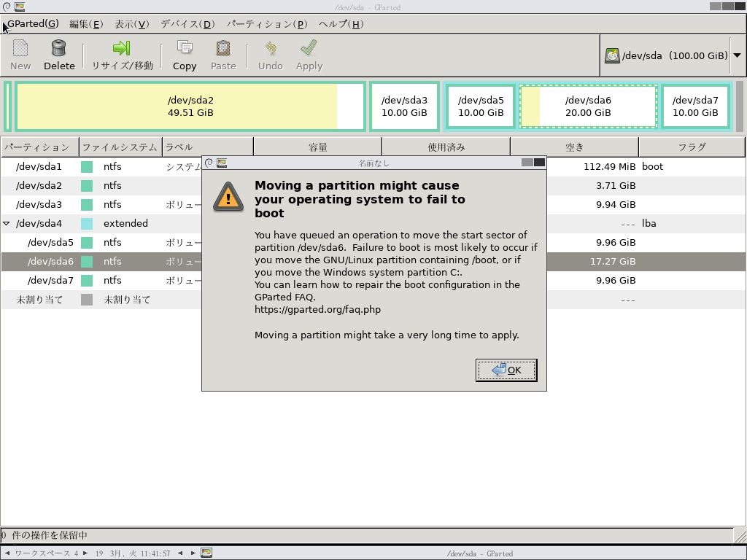Click the 空き column header
This screenshot has width=747, height=560.
point(574,147)
